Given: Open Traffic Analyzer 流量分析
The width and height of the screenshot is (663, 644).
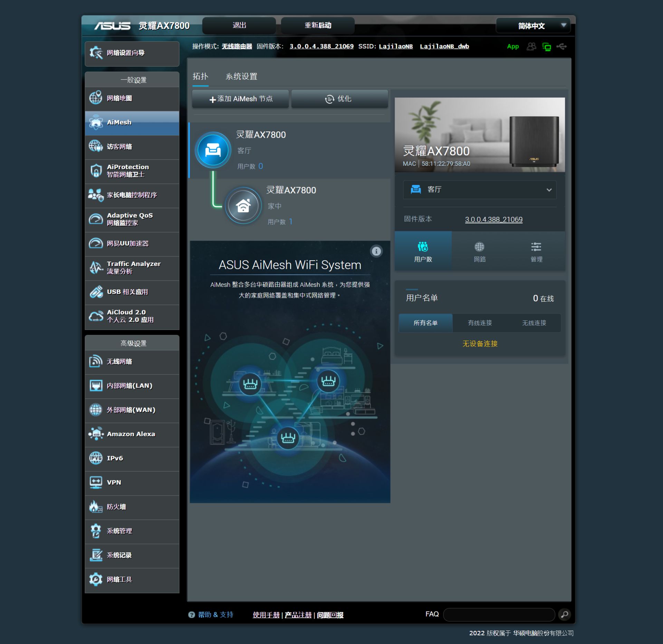Looking at the screenshot, I should 132,268.
